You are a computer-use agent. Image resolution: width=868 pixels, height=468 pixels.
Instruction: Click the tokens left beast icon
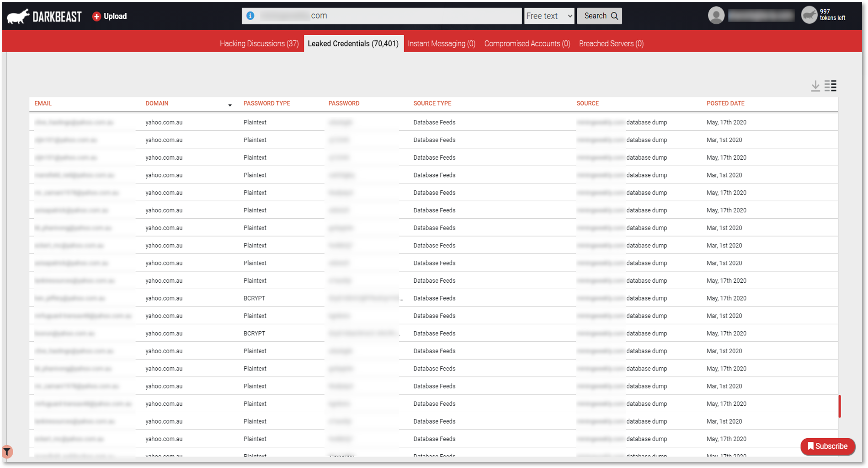809,15
